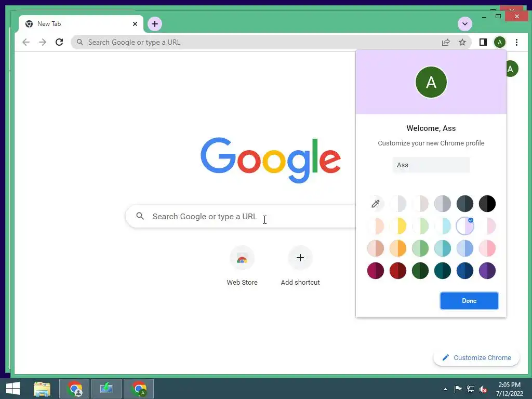Select the navy blue theme swatch

click(x=465, y=271)
